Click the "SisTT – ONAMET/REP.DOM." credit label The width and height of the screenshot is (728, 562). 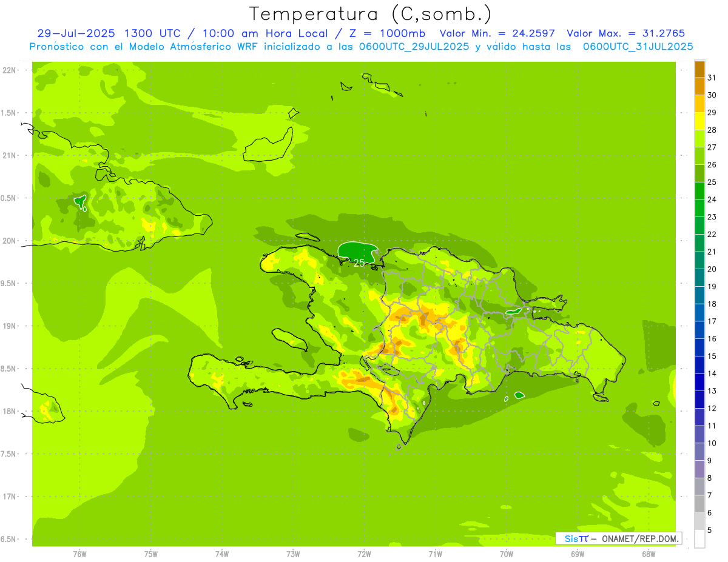[x=618, y=538]
